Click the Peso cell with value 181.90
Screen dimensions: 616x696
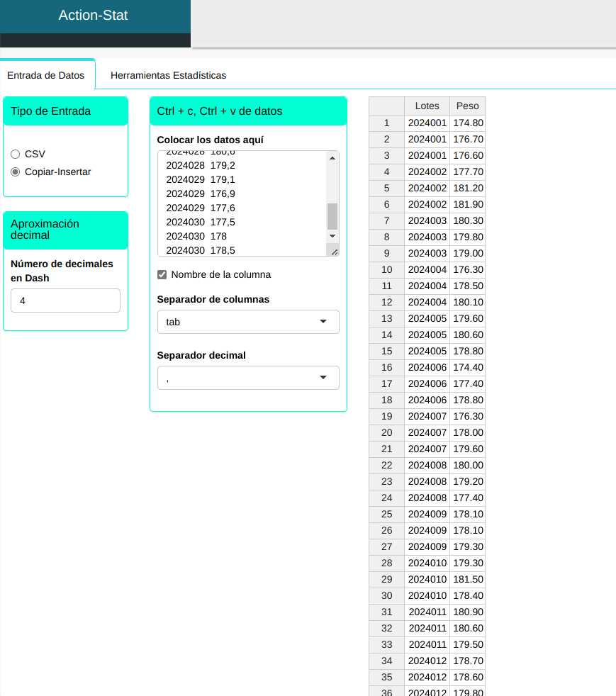(467, 204)
